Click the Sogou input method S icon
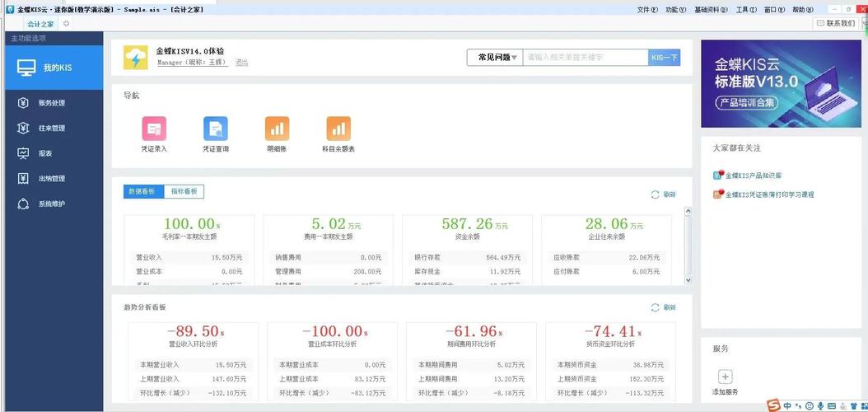 click(x=774, y=406)
